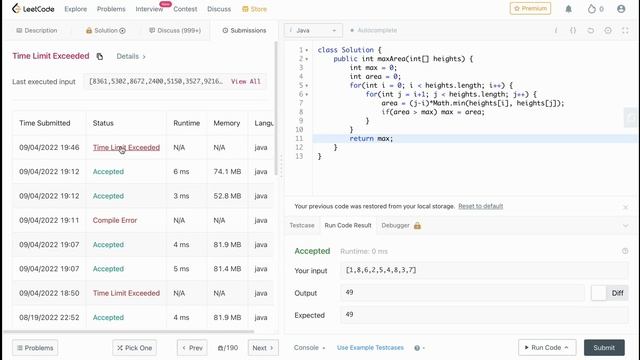
Task: Click View All for last input
Action: coord(245,82)
